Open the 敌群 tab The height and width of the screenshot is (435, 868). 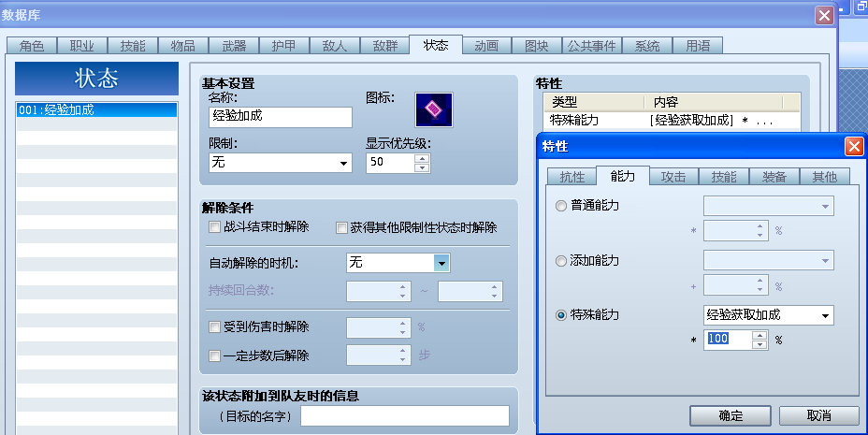(x=385, y=46)
